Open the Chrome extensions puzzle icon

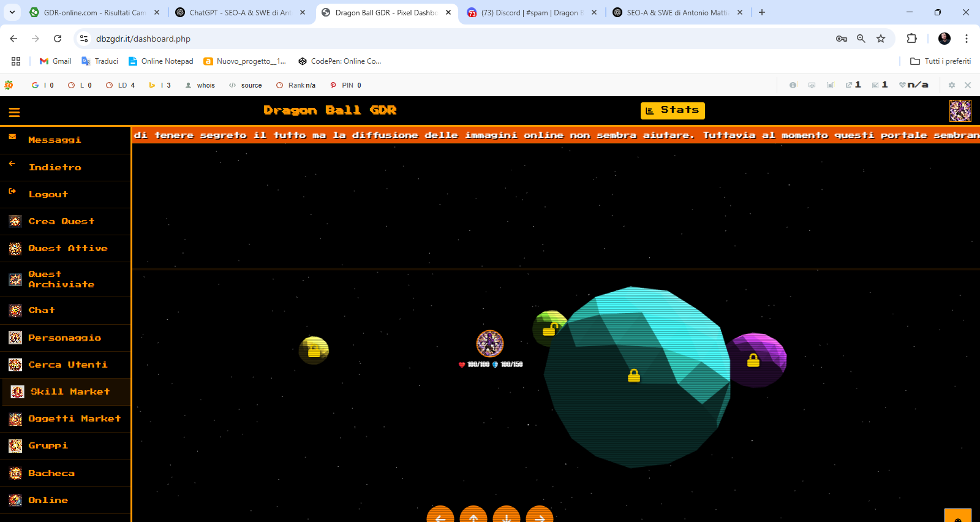click(911, 39)
